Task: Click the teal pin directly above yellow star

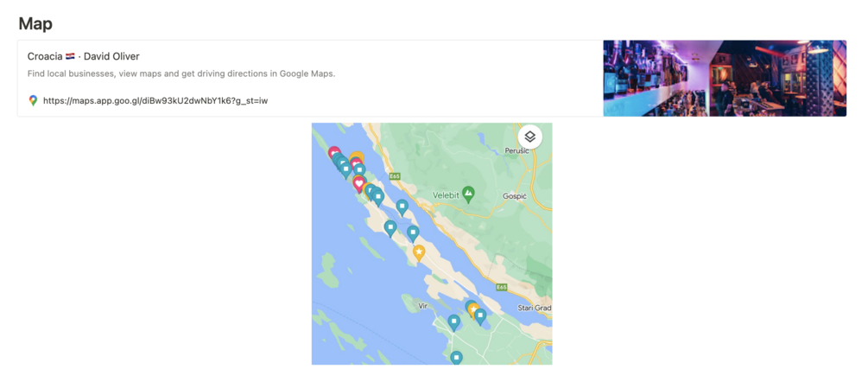Action: (x=413, y=232)
